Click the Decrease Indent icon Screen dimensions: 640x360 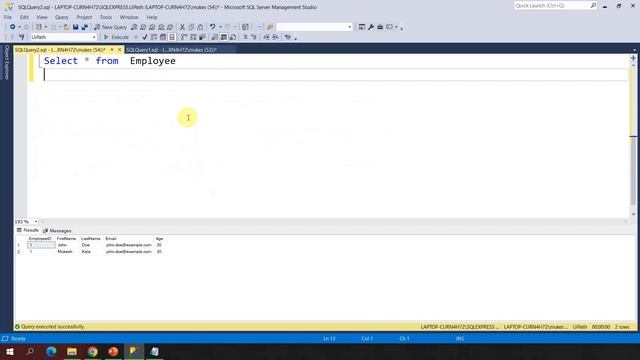click(x=266, y=37)
